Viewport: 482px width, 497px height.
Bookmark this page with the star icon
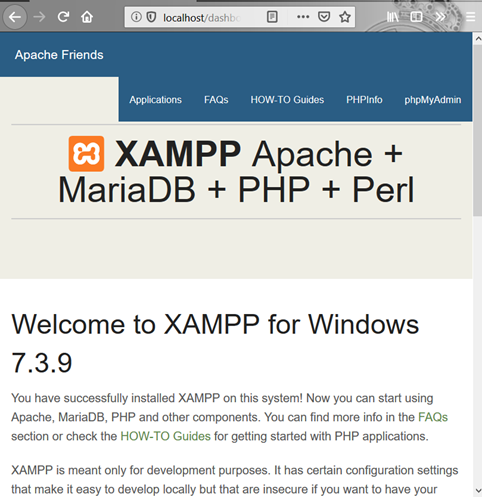(x=345, y=17)
